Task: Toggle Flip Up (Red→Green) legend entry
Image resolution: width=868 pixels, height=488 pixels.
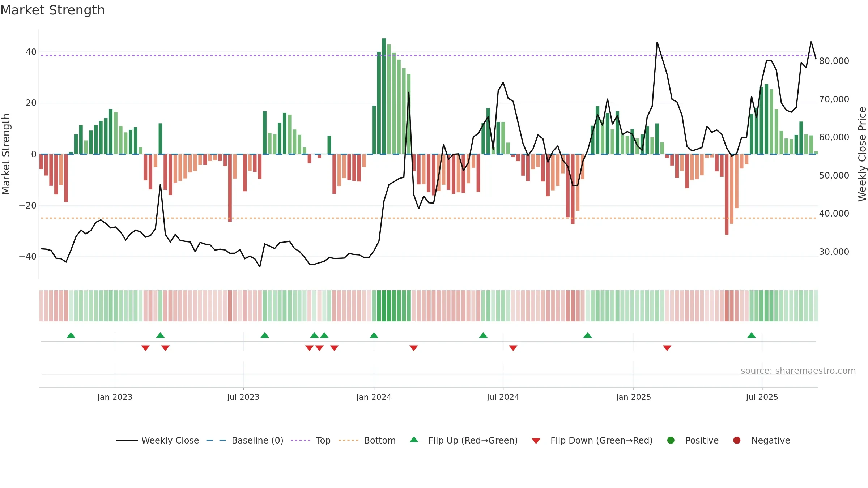Action: pos(464,440)
